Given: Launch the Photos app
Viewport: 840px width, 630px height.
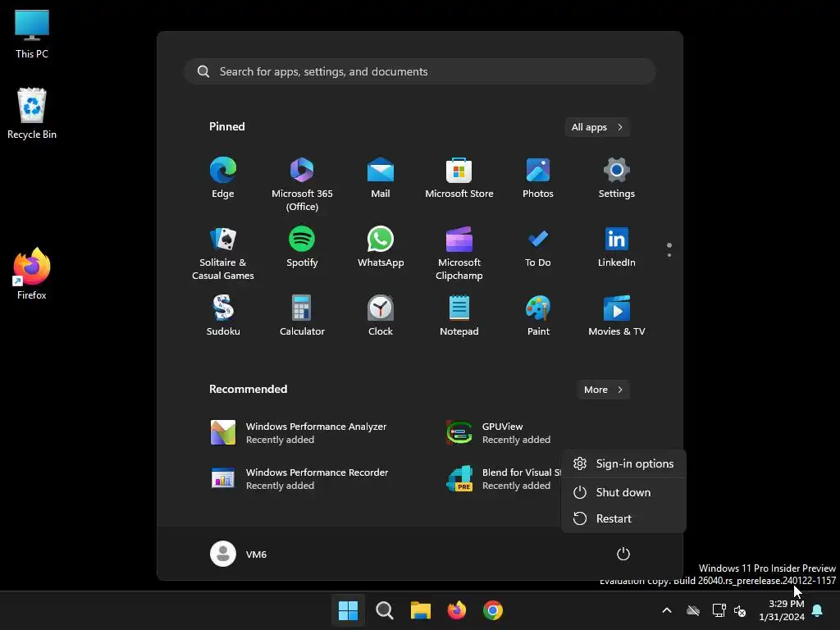Looking at the screenshot, I should 538,178.
